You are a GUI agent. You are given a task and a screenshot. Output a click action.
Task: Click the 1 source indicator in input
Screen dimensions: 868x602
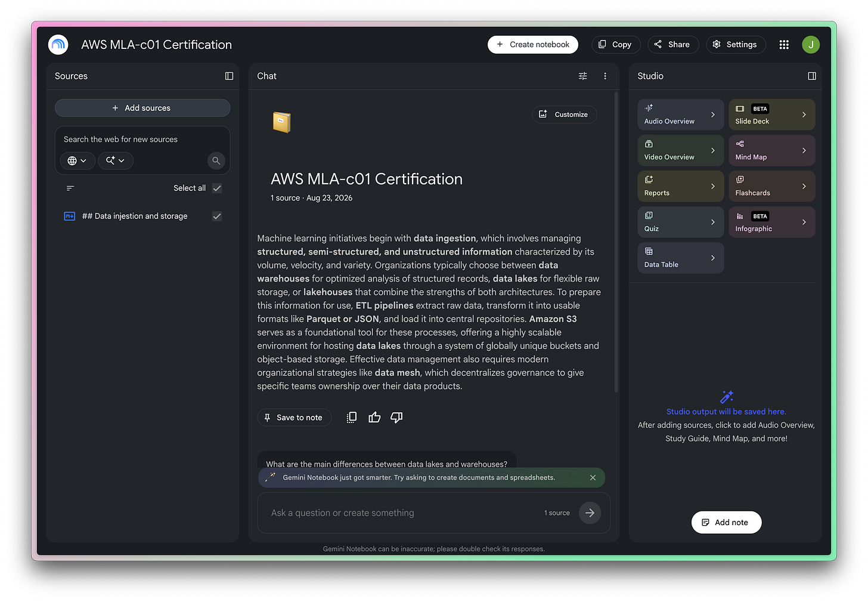[x=557, y=513]
